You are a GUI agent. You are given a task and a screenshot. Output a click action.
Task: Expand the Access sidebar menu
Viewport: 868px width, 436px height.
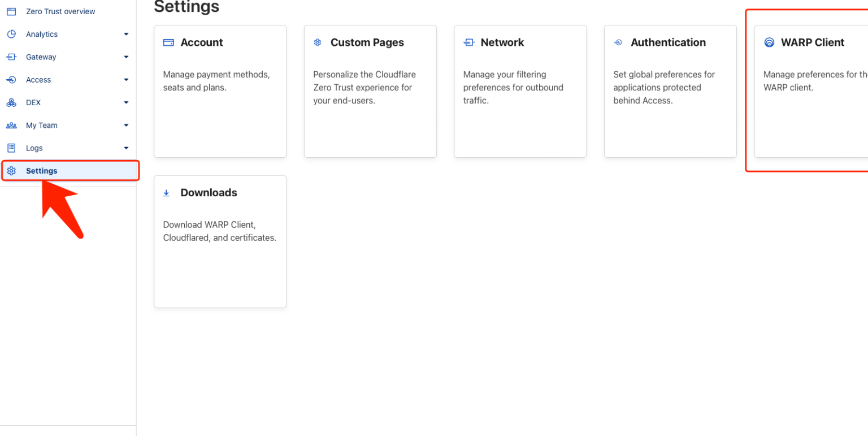tap(125, 80)
